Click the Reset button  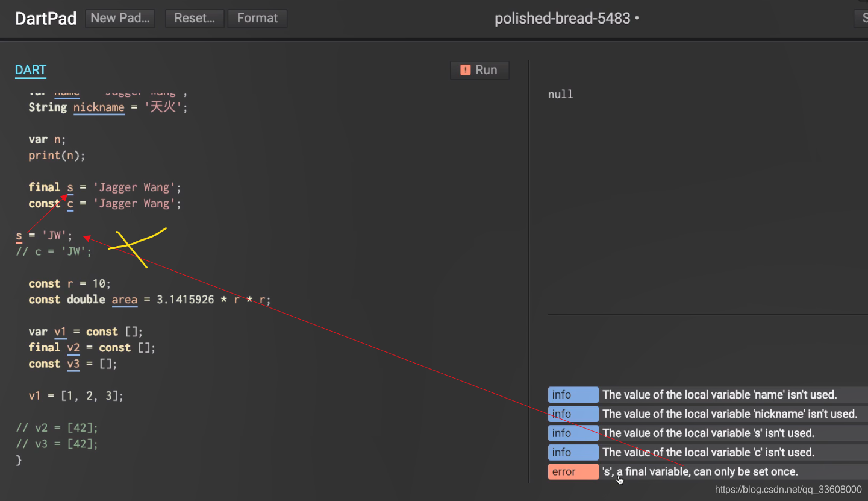point(195,18)
